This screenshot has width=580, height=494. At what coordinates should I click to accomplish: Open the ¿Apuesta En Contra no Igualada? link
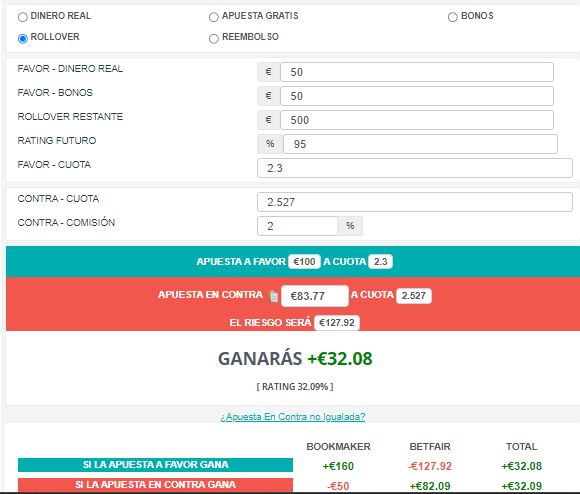293,417
